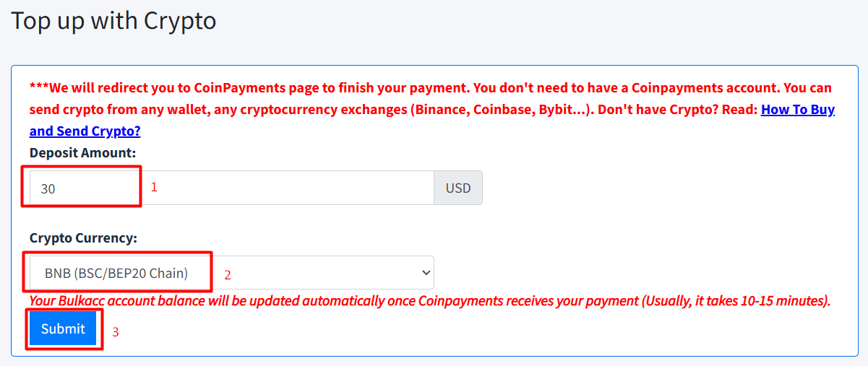868x366 pixels.
Task: Click the USD currency unit label
Action: tap(457, 188)
